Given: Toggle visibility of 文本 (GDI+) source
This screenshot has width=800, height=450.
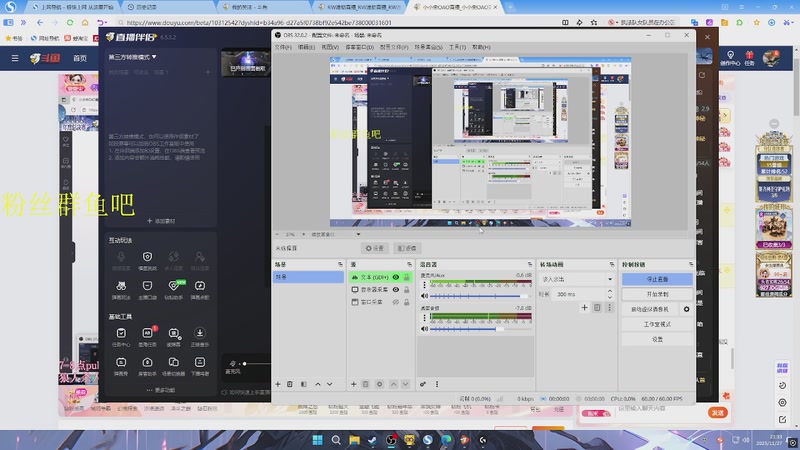Looking at the screenshot, I should point(396,277).
